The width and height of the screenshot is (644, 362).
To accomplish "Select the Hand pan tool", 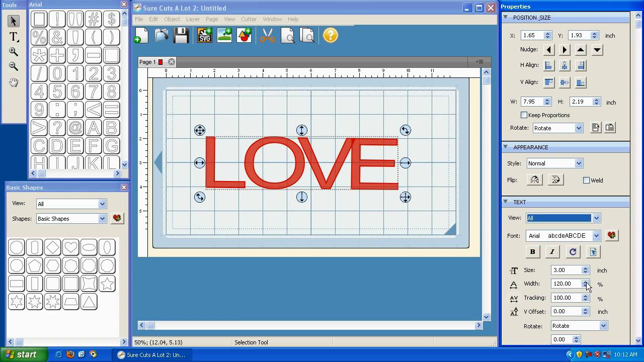I will [x=14, y=82].
